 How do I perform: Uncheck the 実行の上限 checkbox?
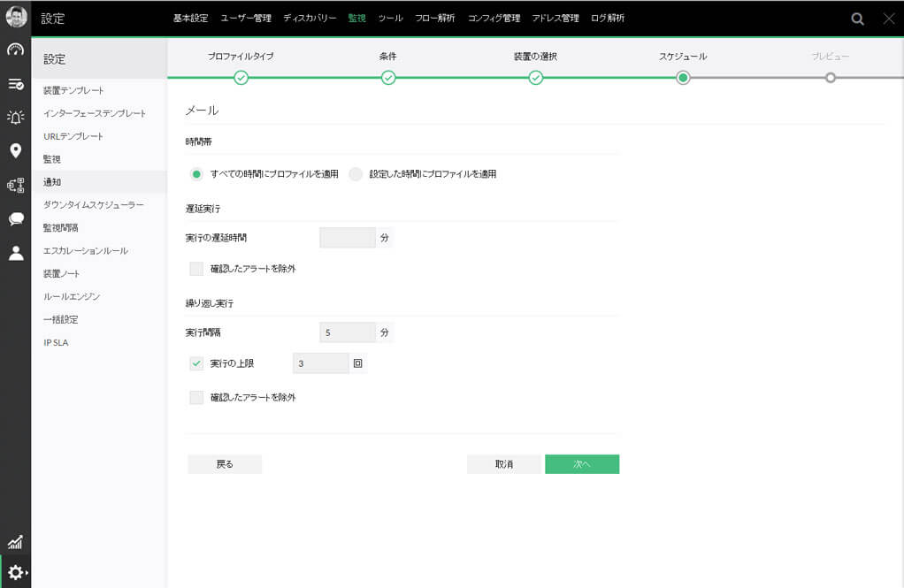[x=196, y=363]
